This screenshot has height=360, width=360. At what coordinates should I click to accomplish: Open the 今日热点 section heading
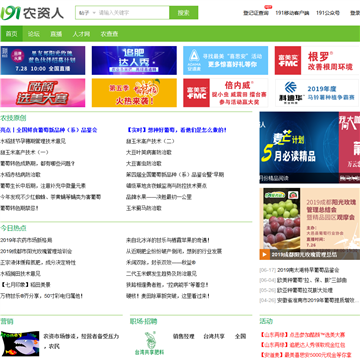point(13,228)
